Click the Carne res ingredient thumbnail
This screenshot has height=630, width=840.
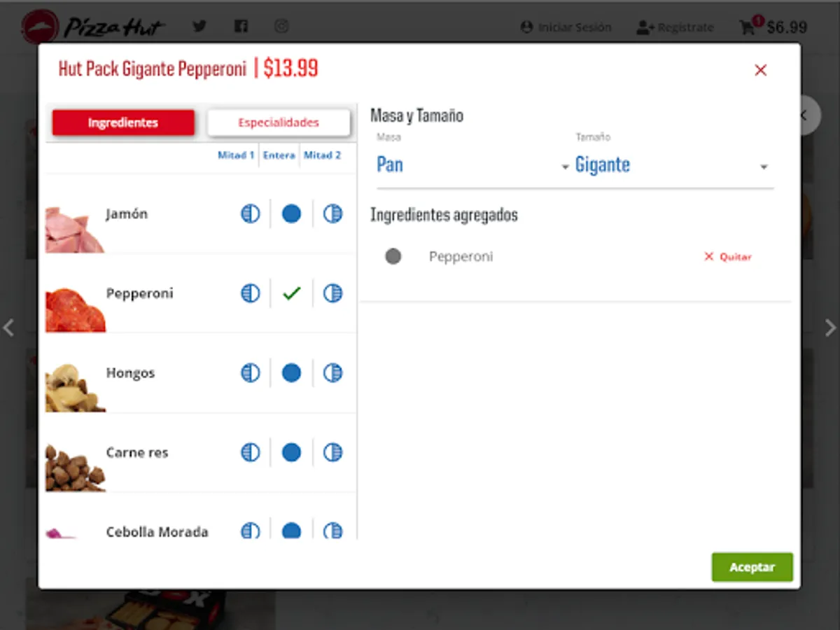click(75, 468)
